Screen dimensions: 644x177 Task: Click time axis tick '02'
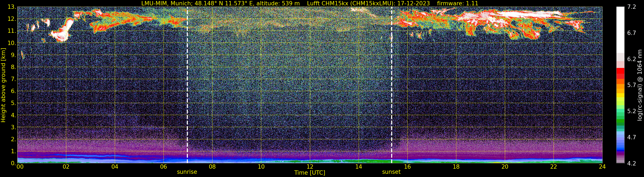[x=66, y=167]
